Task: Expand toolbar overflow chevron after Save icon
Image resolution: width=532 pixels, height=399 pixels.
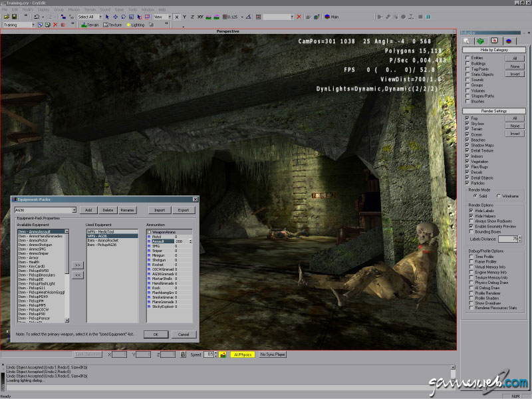Action: point(25,16)
